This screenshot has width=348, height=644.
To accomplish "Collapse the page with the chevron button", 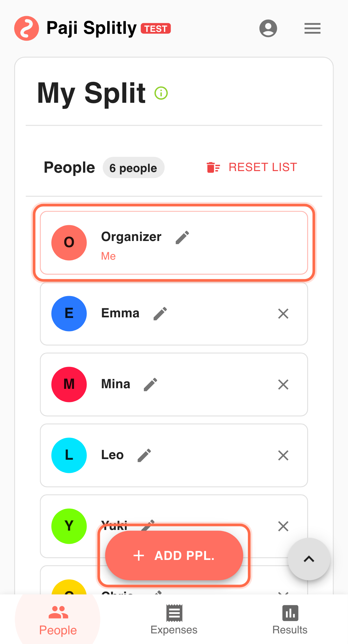I will click(x=308, y=559).
